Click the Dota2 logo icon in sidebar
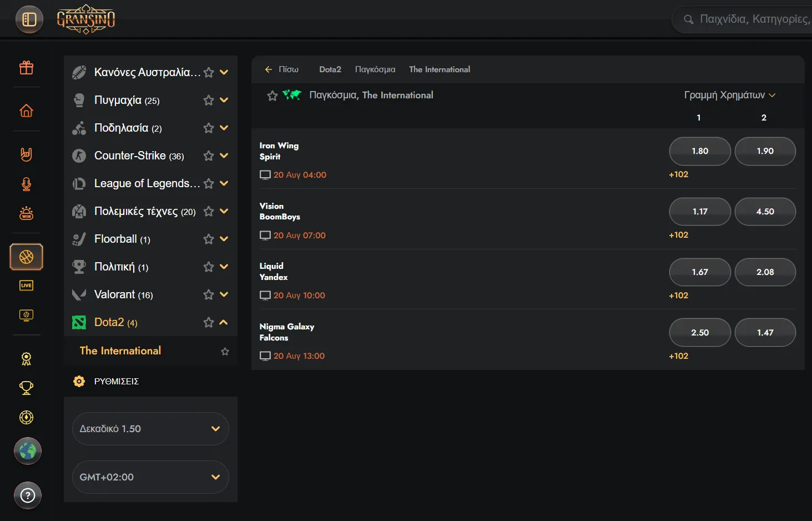Viewport: 812px width, 521px height. (79, 322)
